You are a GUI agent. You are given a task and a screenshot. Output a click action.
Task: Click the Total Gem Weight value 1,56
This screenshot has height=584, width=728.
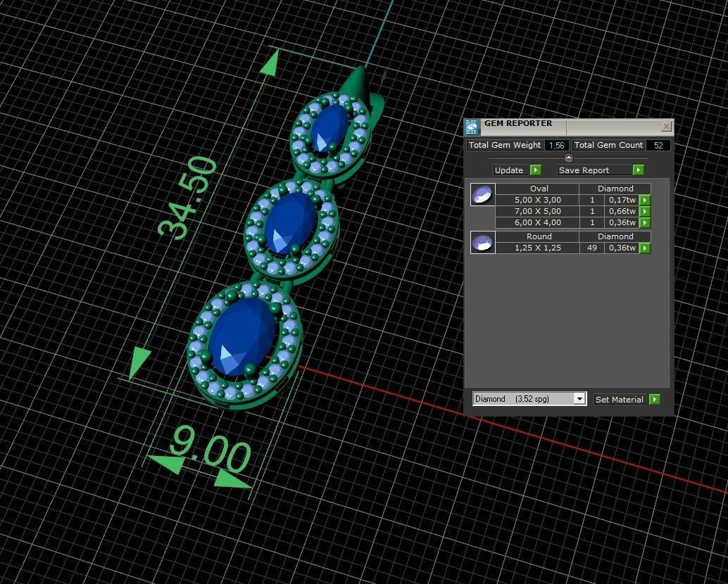[556, 145]
